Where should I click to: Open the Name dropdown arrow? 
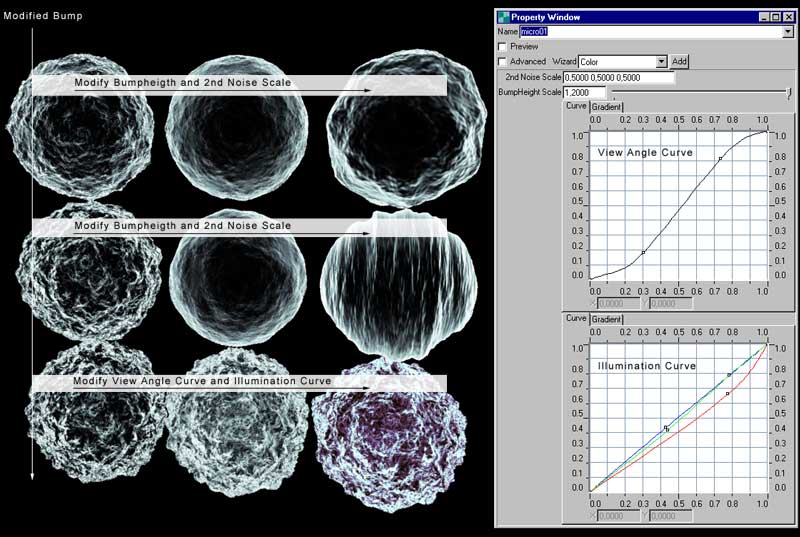click(x=788, y=32)
